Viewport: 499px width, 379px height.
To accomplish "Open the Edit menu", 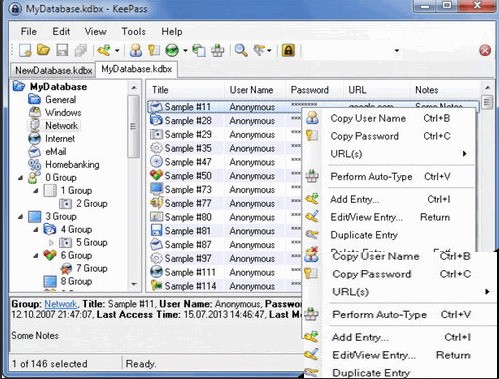I will coord(61,31).
